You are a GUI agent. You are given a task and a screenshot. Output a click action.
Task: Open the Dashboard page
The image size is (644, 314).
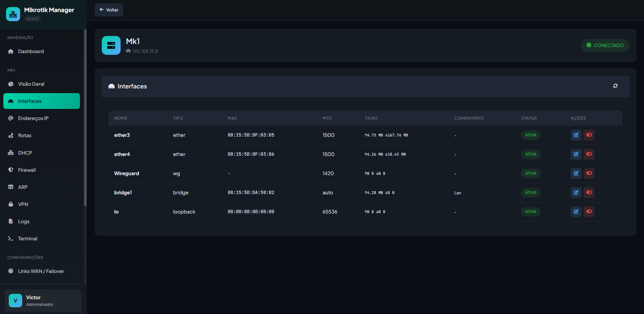[31, 51]
